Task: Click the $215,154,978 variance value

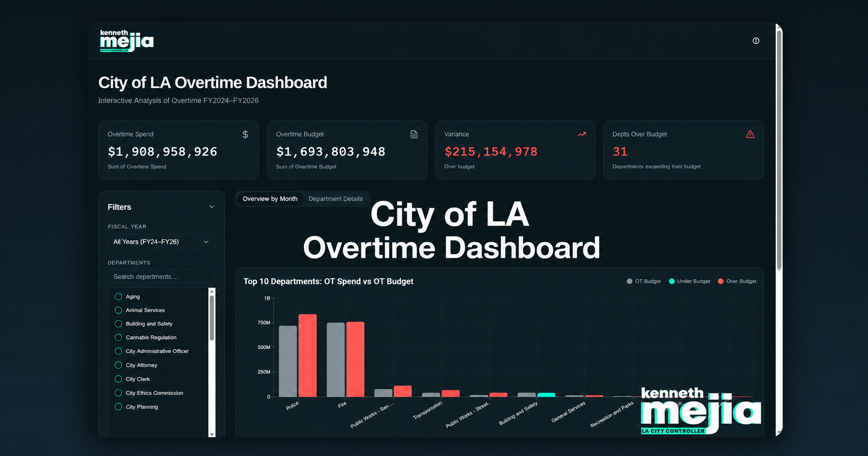Action: [491, 151]
